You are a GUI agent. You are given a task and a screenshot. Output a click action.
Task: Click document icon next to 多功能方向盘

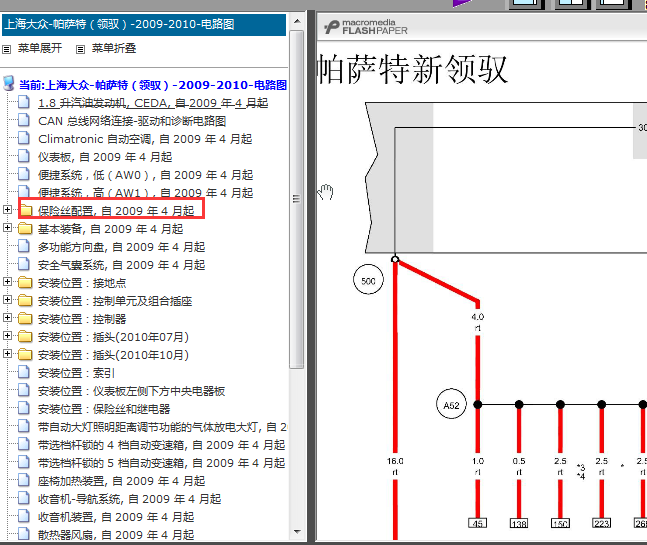(24, 246)
